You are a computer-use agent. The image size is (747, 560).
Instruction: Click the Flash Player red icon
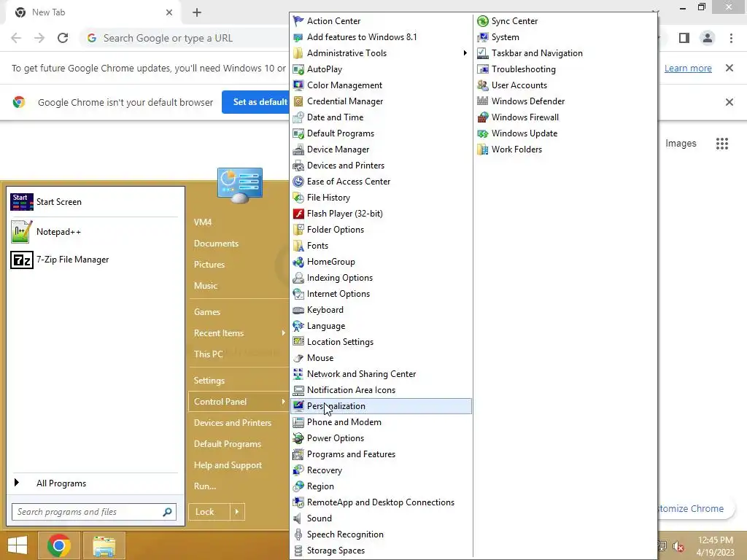(x=298, y=214)
